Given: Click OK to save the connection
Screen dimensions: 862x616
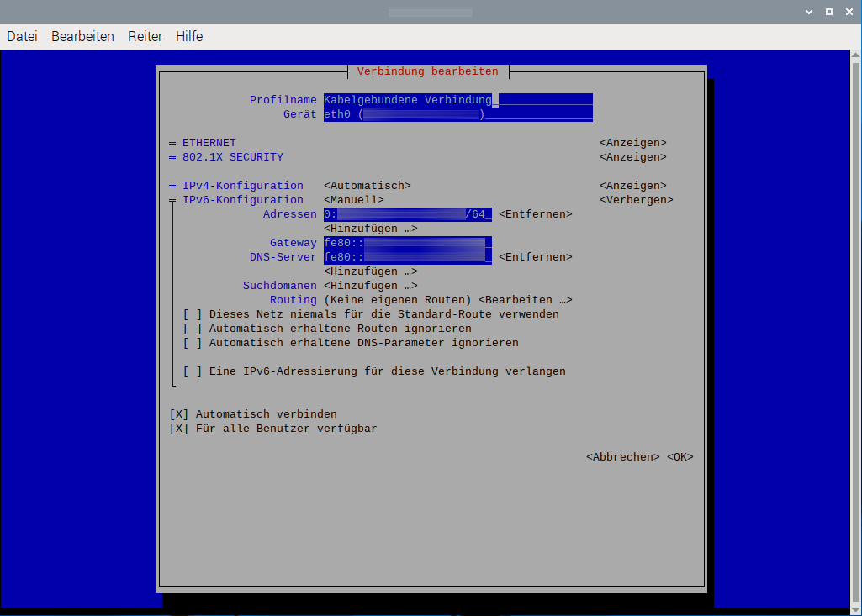Looking at the screenshot, I should click(x=680, y=457).
